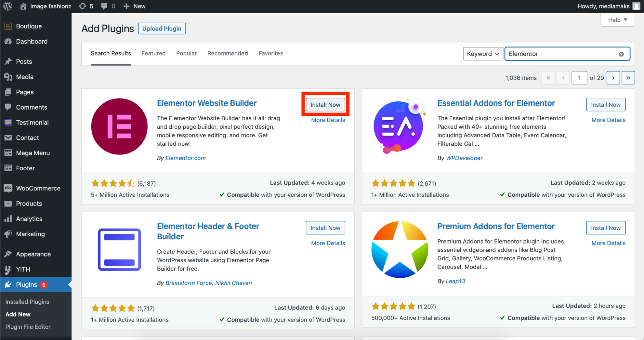This screenshot has width=644, height=340.
Task: View More Details for Essential Addons
Action: coord(608,120)
